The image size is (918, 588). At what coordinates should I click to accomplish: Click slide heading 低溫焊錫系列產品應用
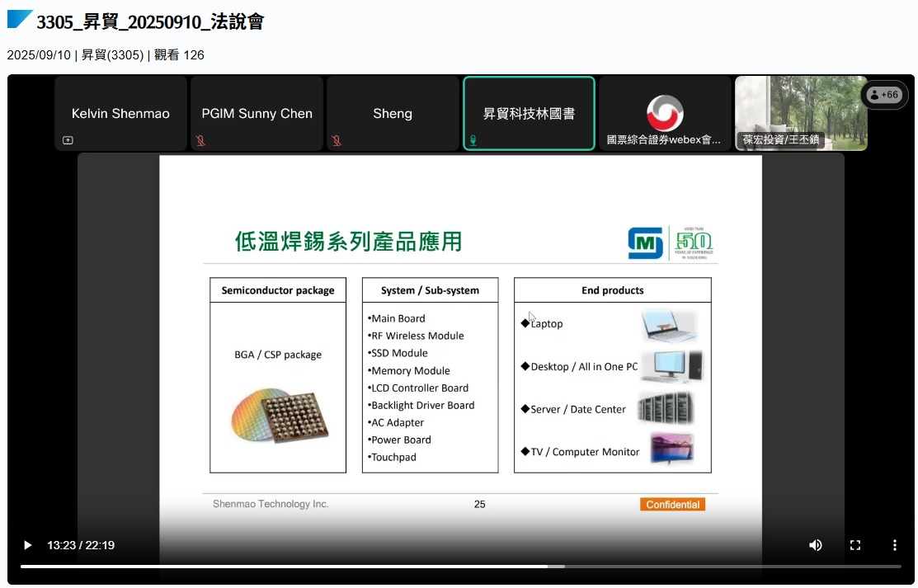[x=348, y=242]
